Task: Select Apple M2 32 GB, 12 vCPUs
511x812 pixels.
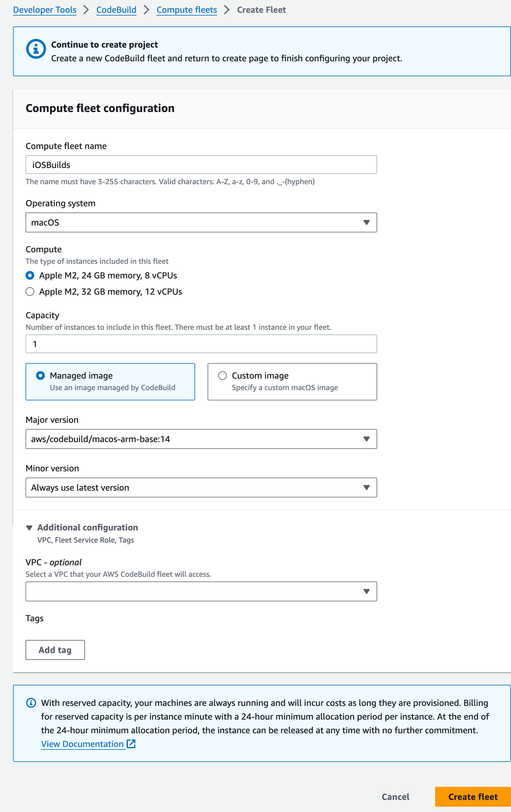Action: tap(30, 292)
